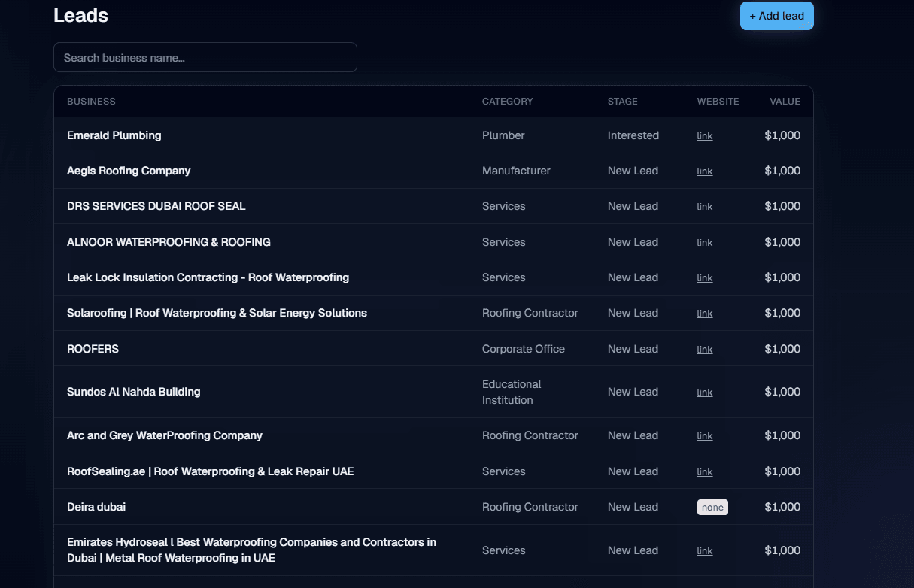
Task: Select the Emerald Plumbing business name
Action: pos(114,135)
